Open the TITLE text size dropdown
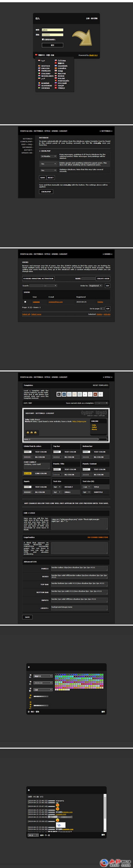Screen dimensions: 133x868 (87, 487)
